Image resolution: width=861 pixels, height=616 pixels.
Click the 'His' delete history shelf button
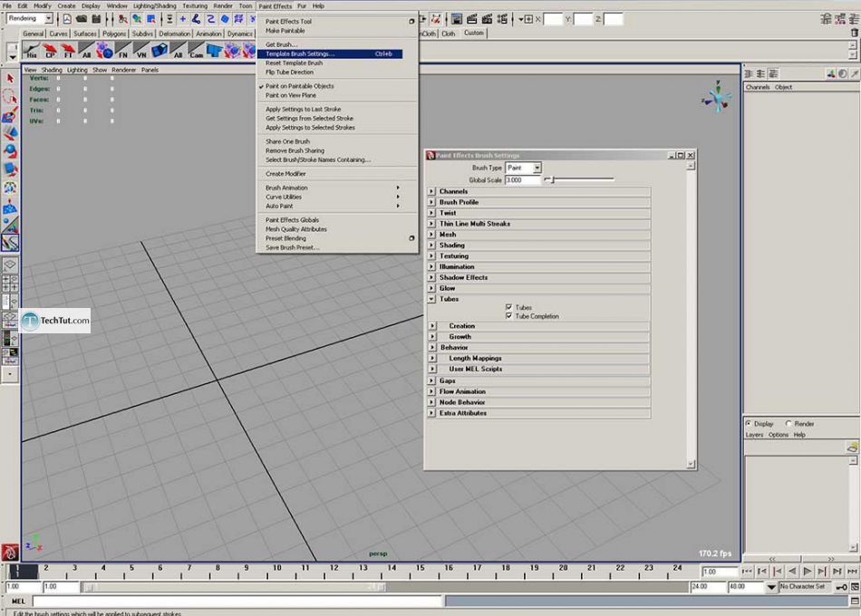click(32, 51)
